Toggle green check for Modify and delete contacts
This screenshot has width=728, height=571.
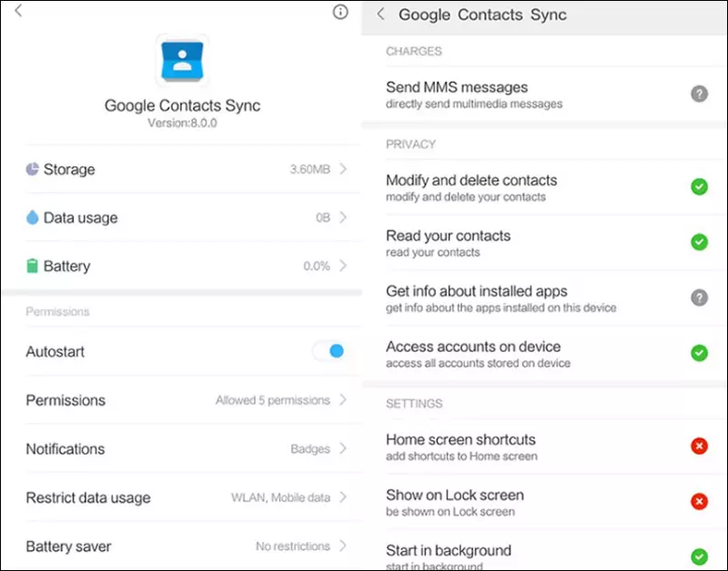pyautogui.click(x=699, y=187)
